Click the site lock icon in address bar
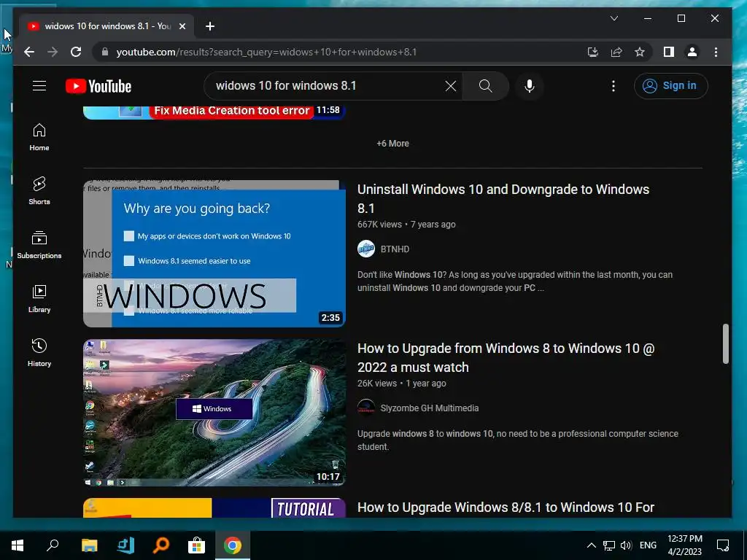Viewport: 747px width, 560px height. coord(105,52)
